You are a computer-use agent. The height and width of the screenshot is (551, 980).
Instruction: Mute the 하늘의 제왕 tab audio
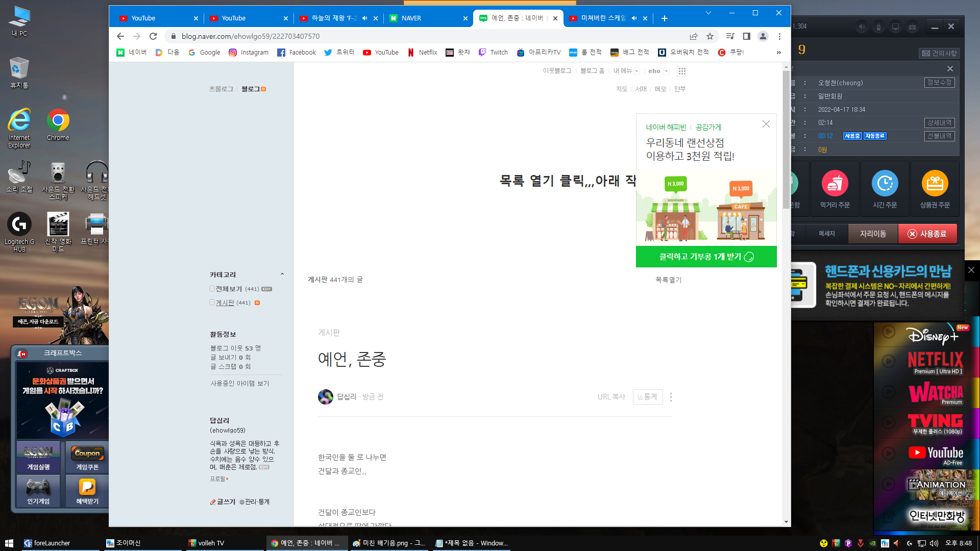364,18
